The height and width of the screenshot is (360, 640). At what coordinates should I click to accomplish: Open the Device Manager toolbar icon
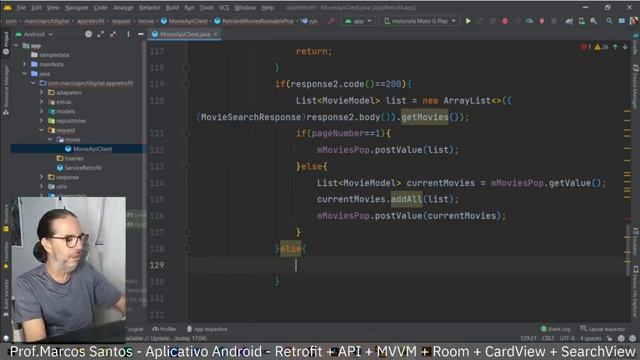pyautogui.click(x=582, y=21)
